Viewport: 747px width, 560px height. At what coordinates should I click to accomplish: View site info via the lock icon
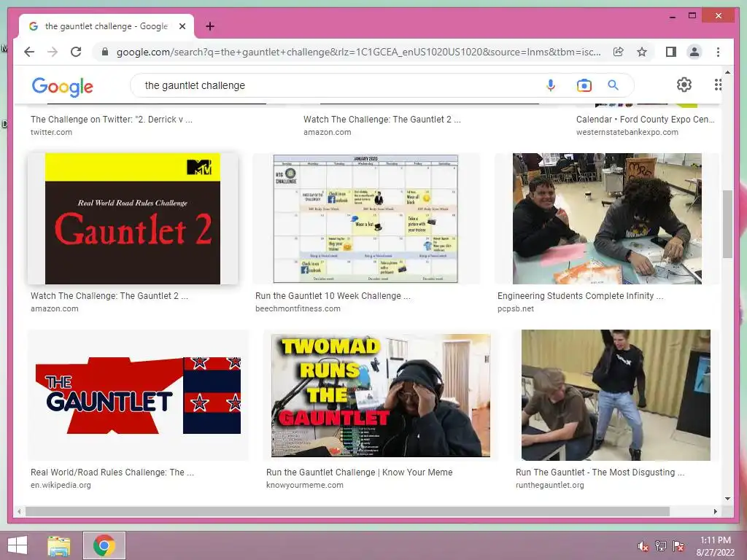105,52
